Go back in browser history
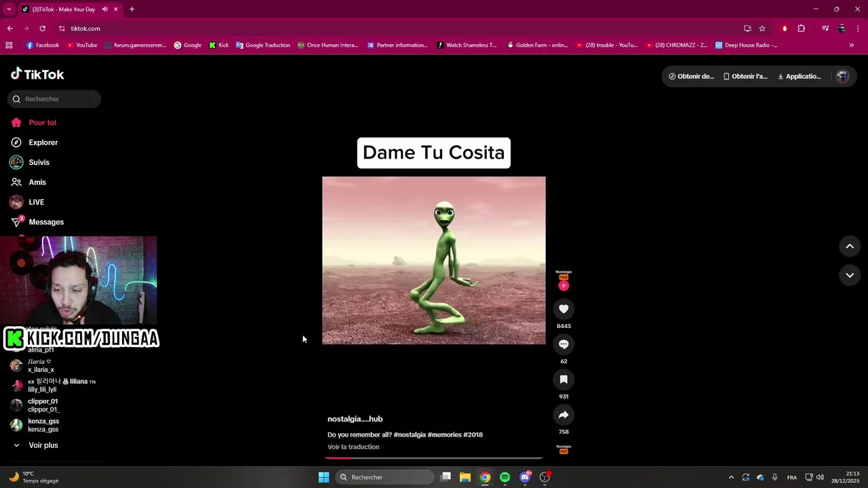 9,28
